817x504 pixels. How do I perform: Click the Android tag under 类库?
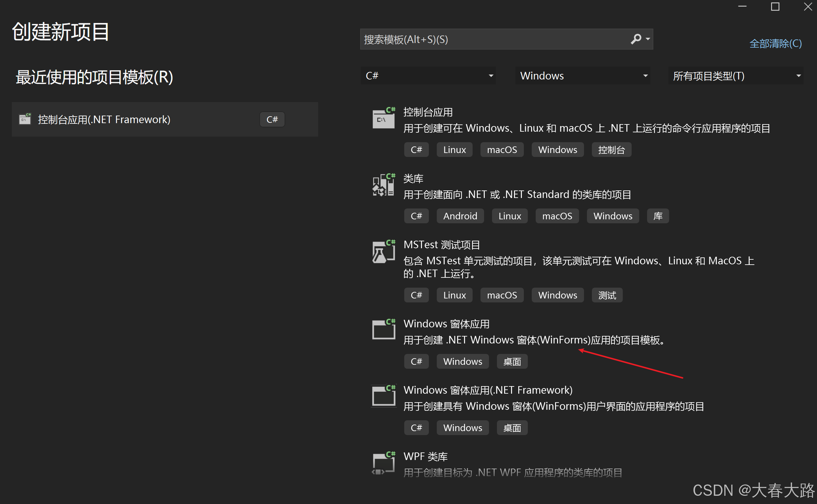(460, 216)
